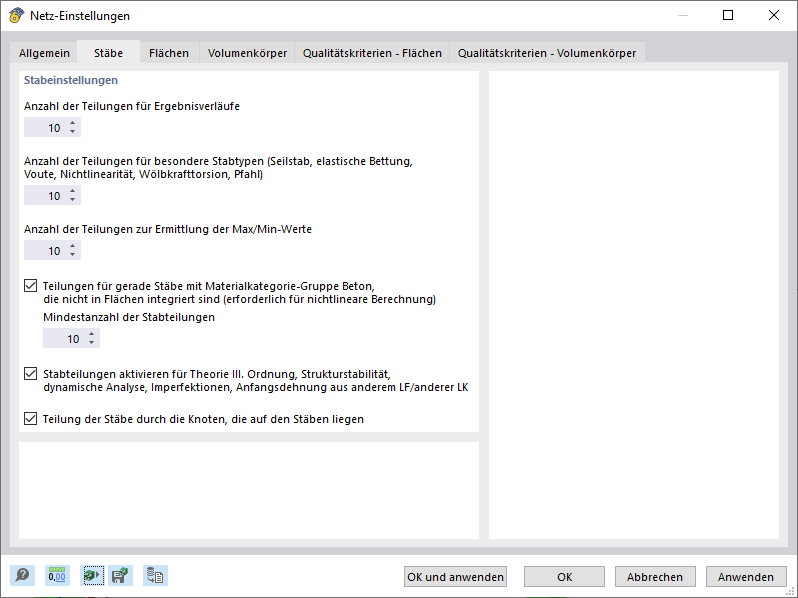Screen dimensions: 798x598
Task: Increase Teilungen für Ergebnisverläufe value
Action: click(x=73, y=123)
